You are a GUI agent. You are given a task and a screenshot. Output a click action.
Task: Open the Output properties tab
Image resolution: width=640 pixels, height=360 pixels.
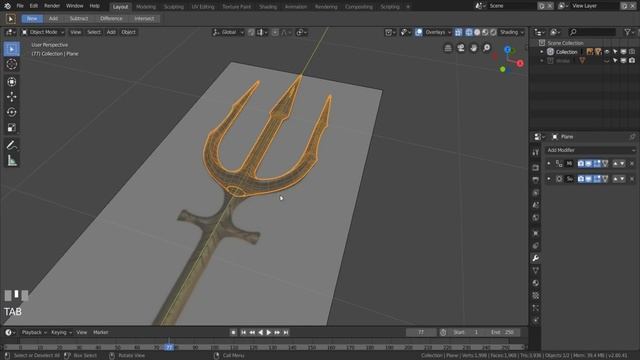[x=536, y=180]
